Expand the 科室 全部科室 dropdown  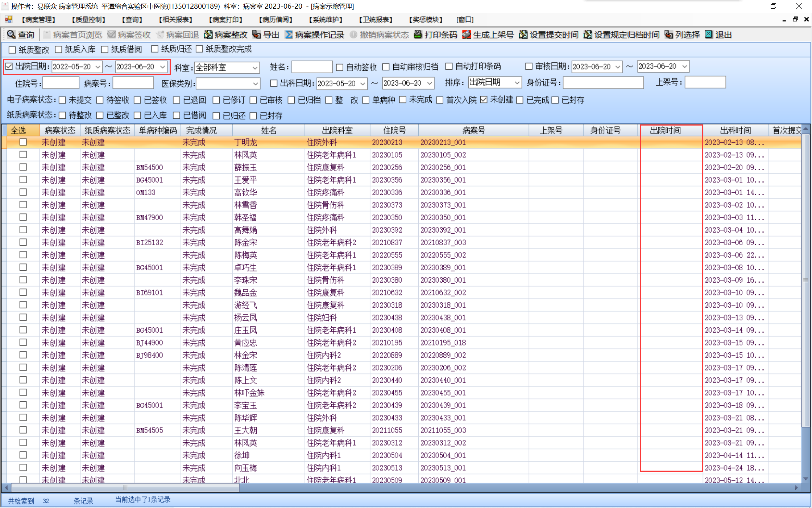click(255, 68)
